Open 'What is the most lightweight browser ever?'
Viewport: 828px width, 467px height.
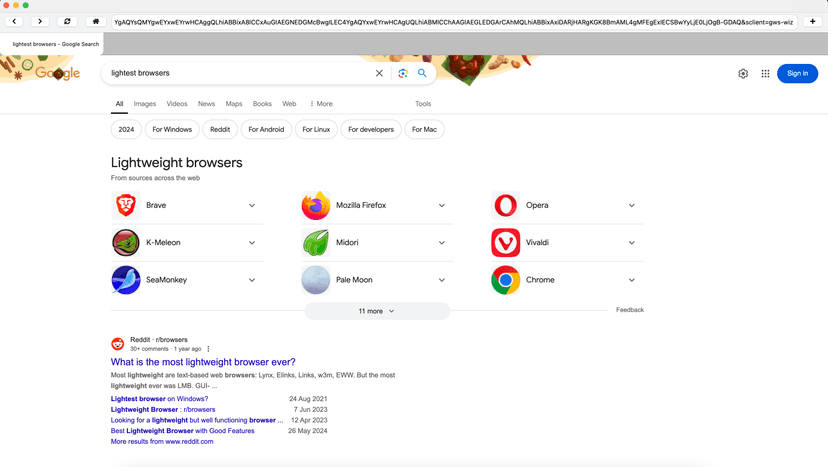coord(203,362)
